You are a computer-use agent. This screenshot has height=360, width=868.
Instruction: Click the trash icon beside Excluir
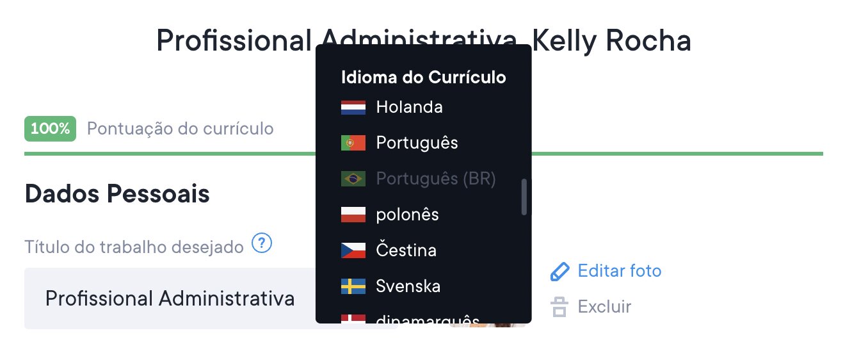[559, 307]
